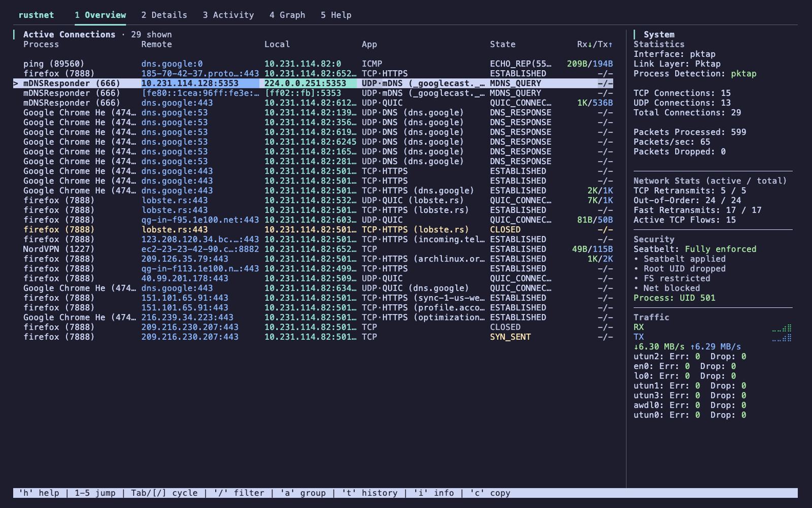Open the 3 Activity tab

click(228, 15)
